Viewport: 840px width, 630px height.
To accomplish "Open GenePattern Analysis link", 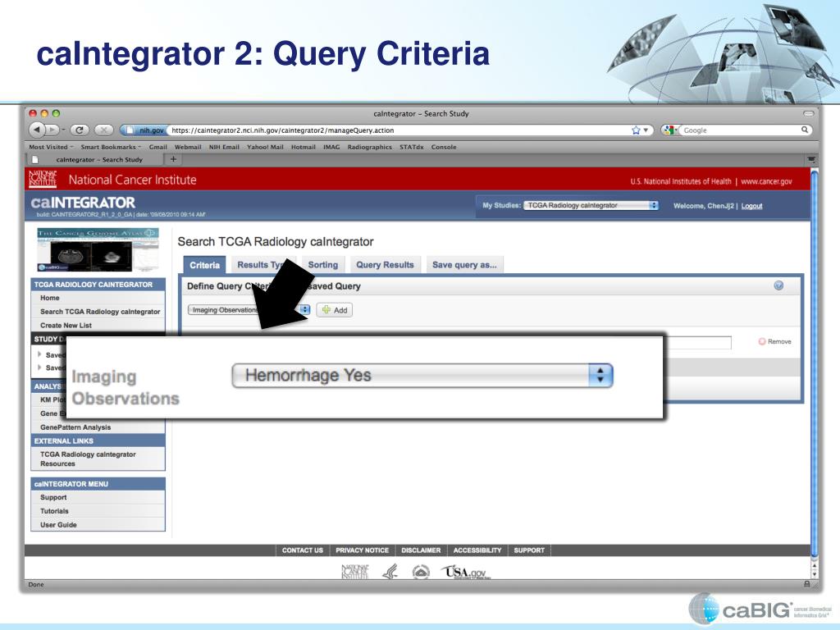I will tap(75, 427).
